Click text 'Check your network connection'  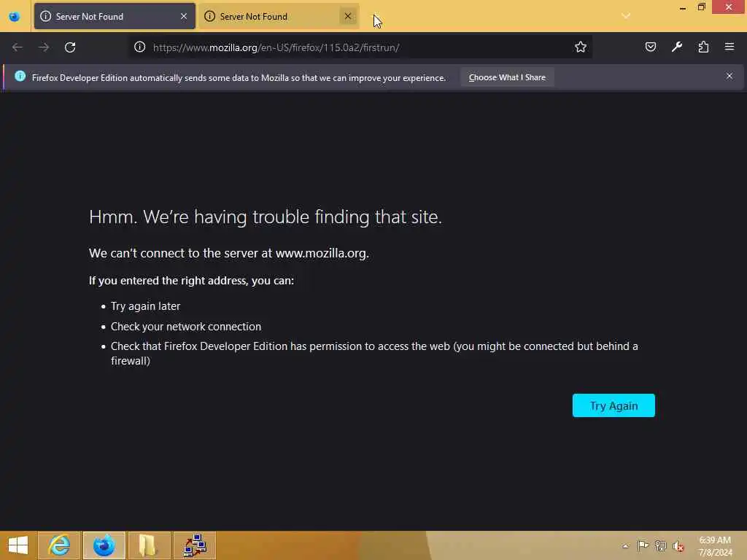186,327
